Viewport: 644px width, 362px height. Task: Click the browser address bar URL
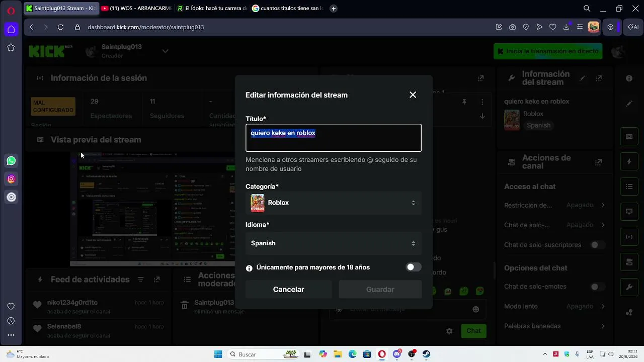(x=146, y=27)
